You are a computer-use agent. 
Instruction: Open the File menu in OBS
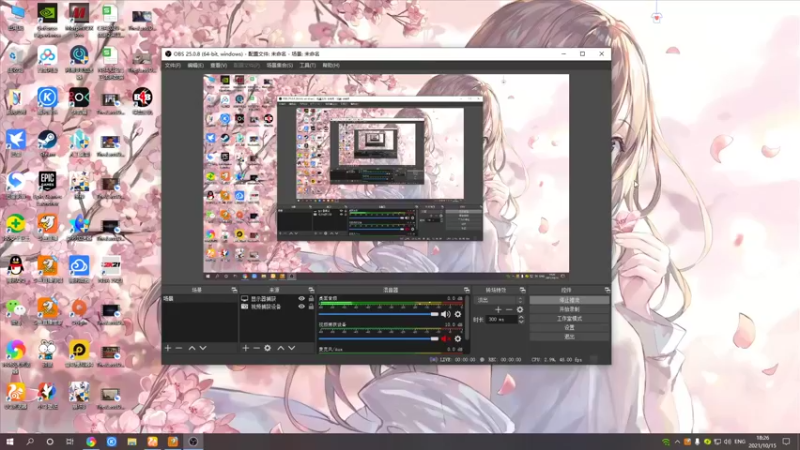172,65
